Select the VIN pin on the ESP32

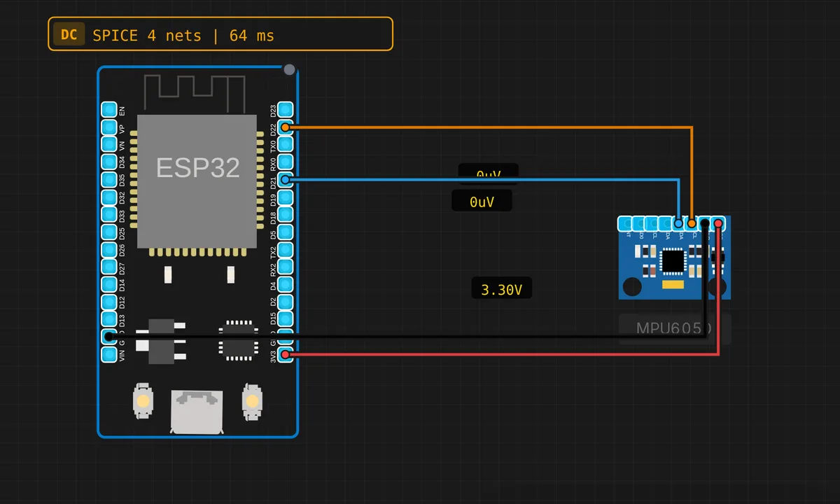[x=109, y=355]
